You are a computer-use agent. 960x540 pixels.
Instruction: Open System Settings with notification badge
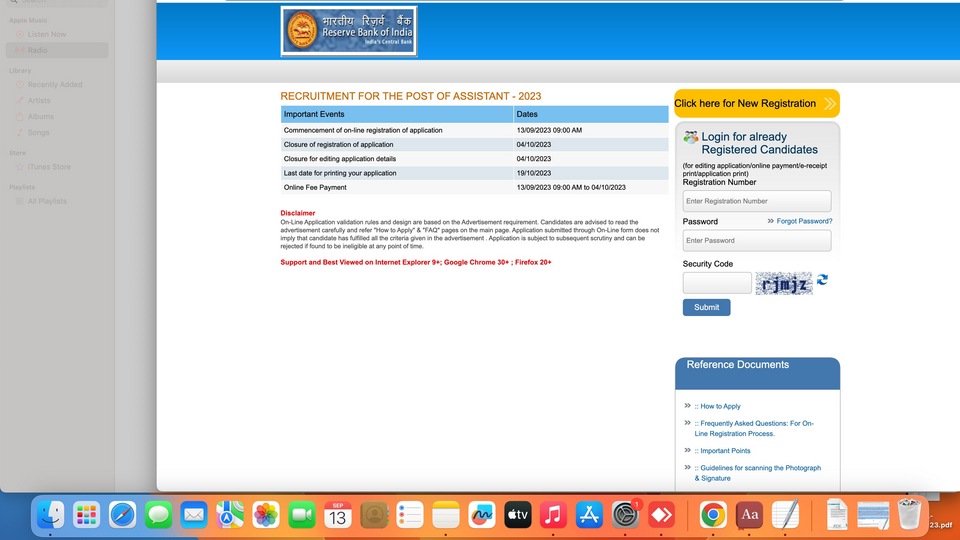click(625, 515)
